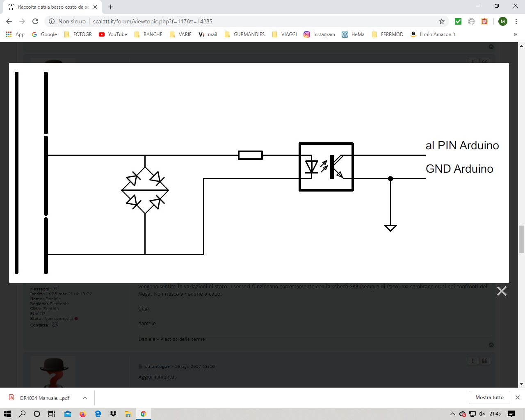
Task: Click the Apps grid shortcut icon
Action: click(9, 34)
